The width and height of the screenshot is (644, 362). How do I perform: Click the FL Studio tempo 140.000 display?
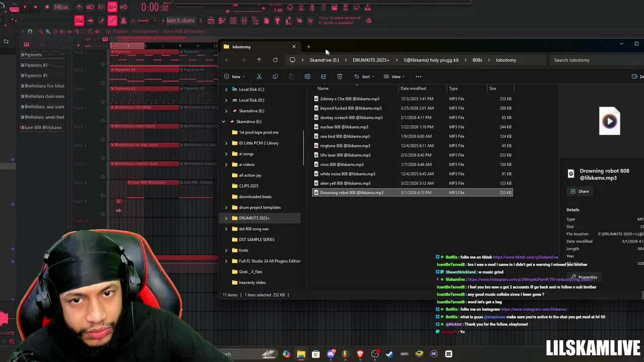pyautogui.click(x=61, y=7)
